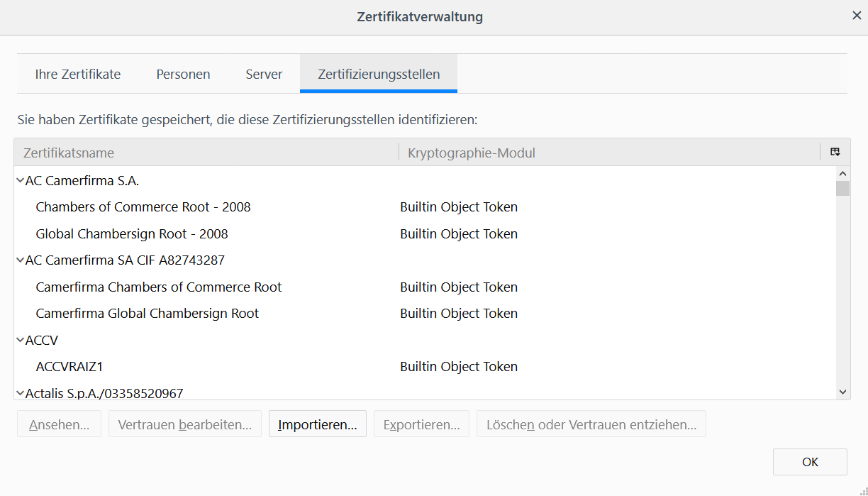
Task: Sort by the Zertifikatsname column header
Action: pos(206,153)
